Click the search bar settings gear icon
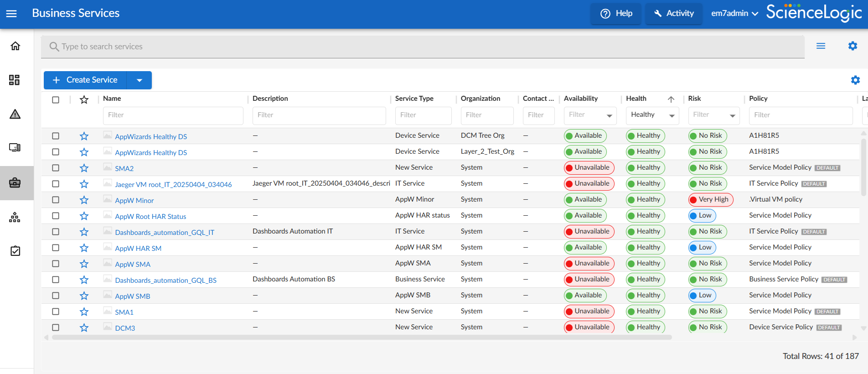The height and width of the screenshot is (374, 868). click(x=852, y=46)
